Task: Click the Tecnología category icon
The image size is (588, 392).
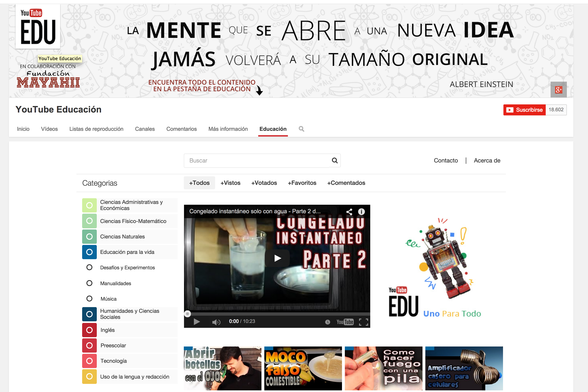Action: 89,361
